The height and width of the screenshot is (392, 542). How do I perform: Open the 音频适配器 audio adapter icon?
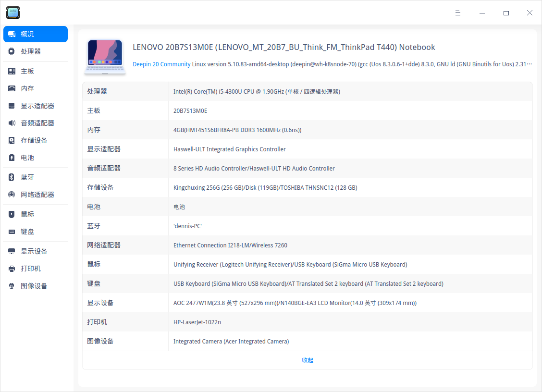coord(11,122)
